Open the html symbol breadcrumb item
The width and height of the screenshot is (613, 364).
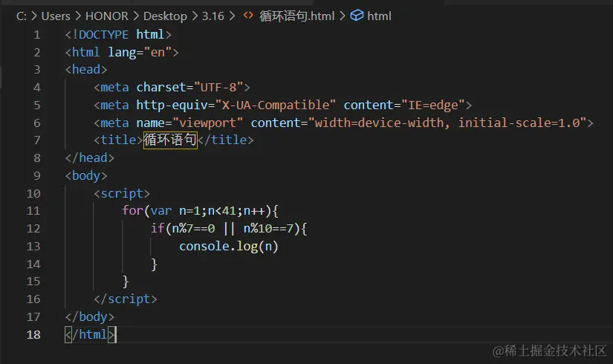click(379, 16)
